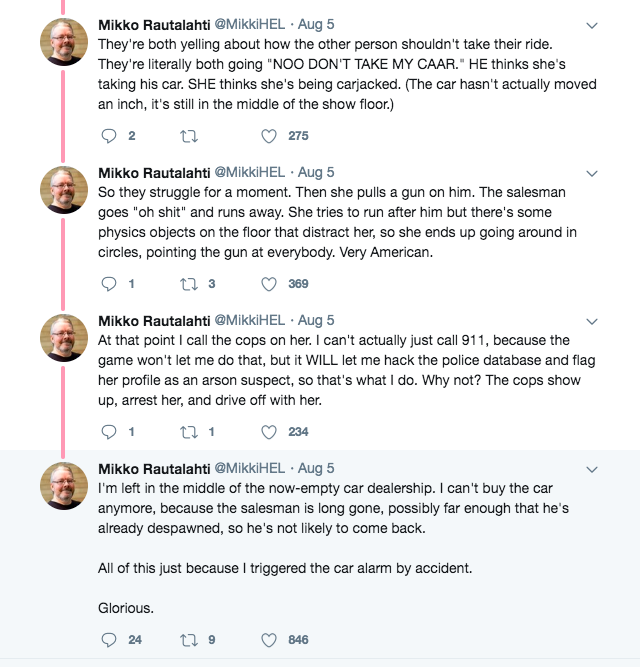
Task: Retweet the arson suspect tweet
Action: tap(187, 432)
